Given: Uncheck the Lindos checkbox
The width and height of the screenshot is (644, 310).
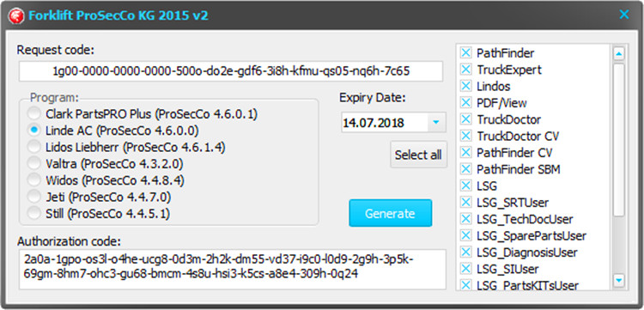Looking at the screenshot, I should tap(465, 86).
